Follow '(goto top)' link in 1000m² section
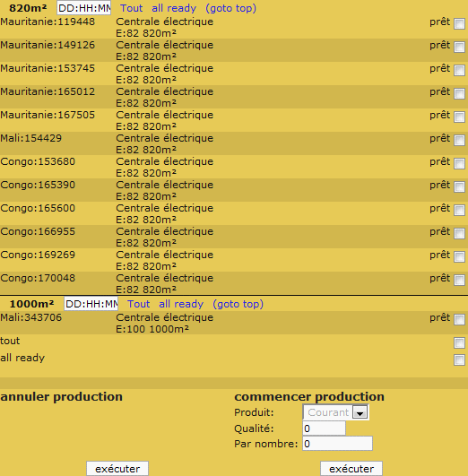The image size is (468, 476). coord(238,304)
